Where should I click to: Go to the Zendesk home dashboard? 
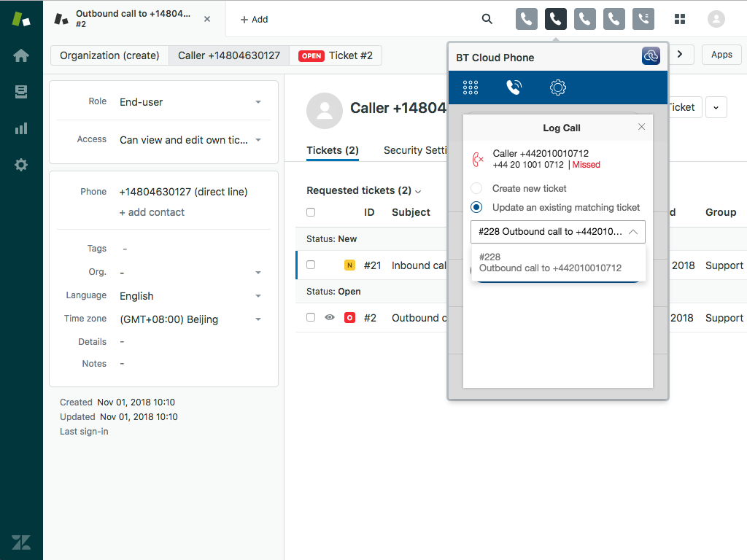click(20, 55)
